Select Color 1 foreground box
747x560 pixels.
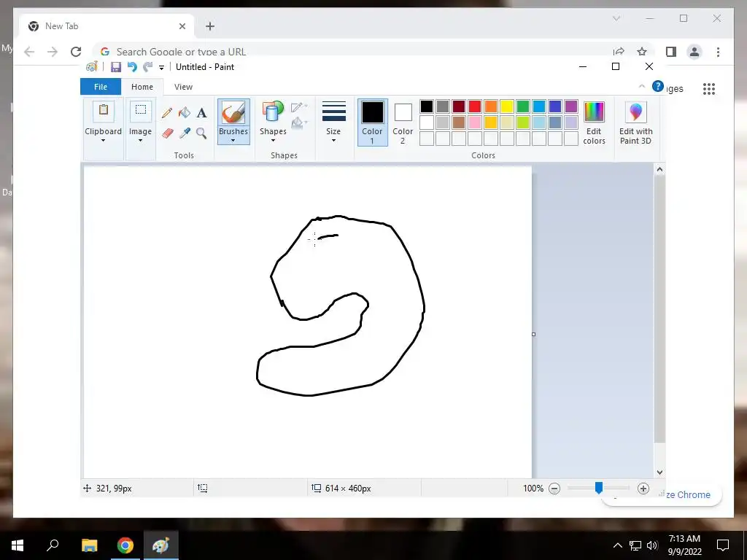coord(373,122)
